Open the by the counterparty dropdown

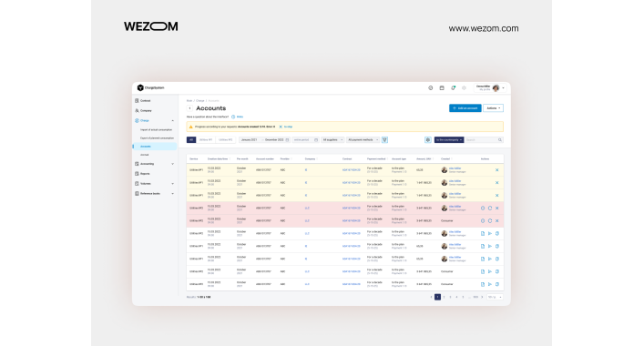tap(449, 140)
